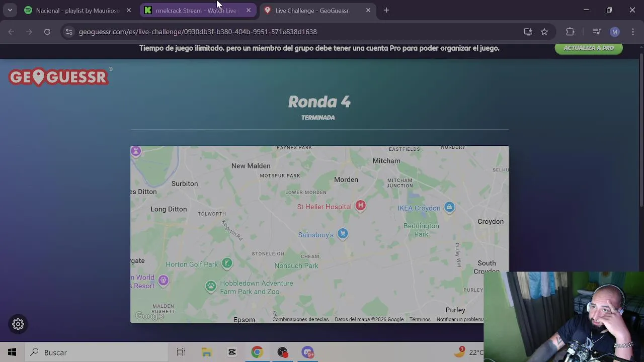This screenshot has width=644, height=362.
Task: Switch to the rmelcrack Stream tab
Action: pyautogui.click(x=198, y=10)
